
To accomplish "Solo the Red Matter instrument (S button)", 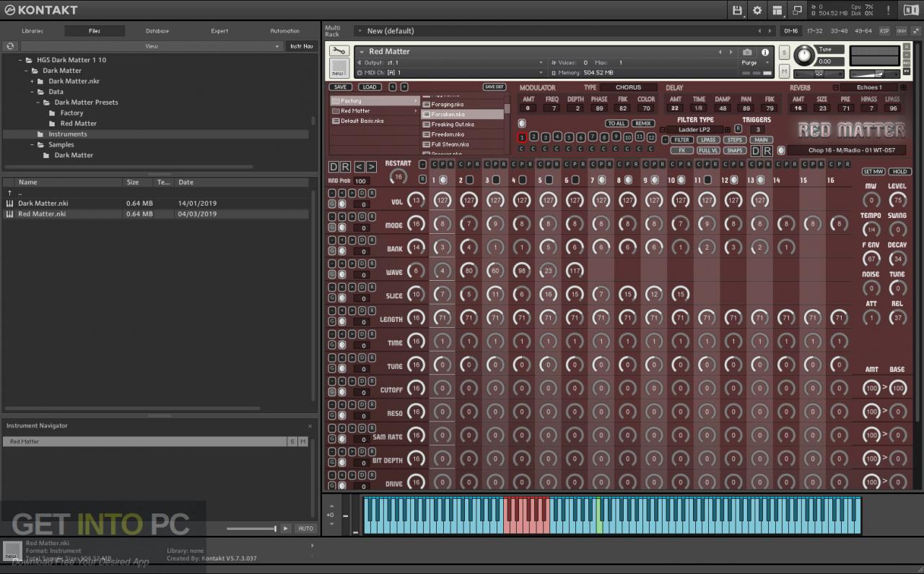I will coord(784,53).
